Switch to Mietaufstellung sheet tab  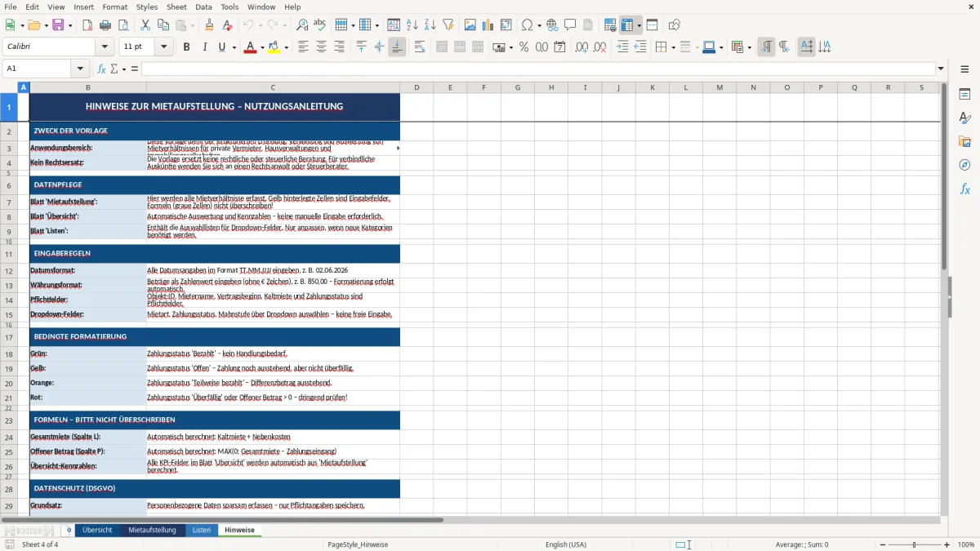[x=152, y=530]
